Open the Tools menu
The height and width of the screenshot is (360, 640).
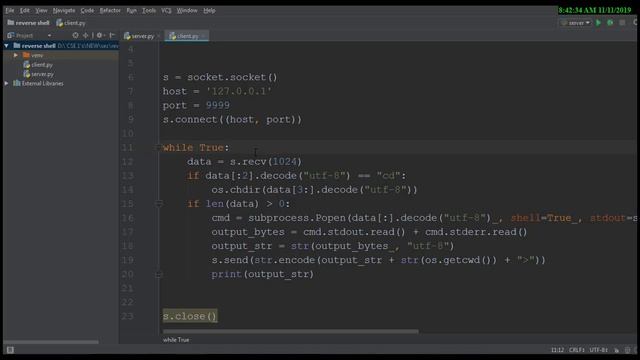149,11
